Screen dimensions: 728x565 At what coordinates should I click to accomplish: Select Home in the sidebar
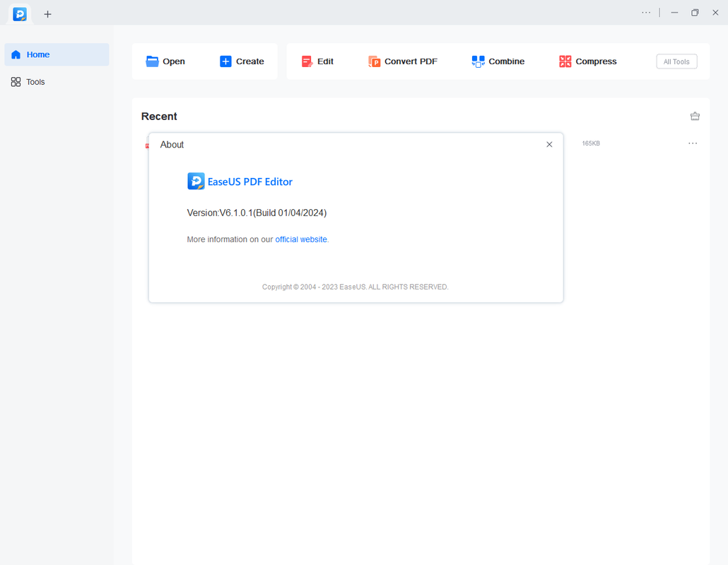(x=57, y=55)
